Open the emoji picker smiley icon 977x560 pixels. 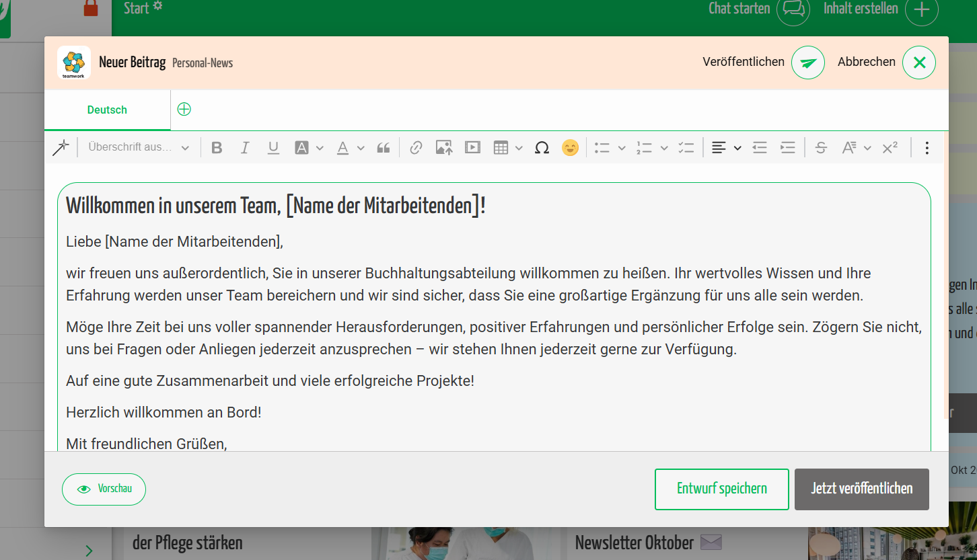tap(570, 148)
